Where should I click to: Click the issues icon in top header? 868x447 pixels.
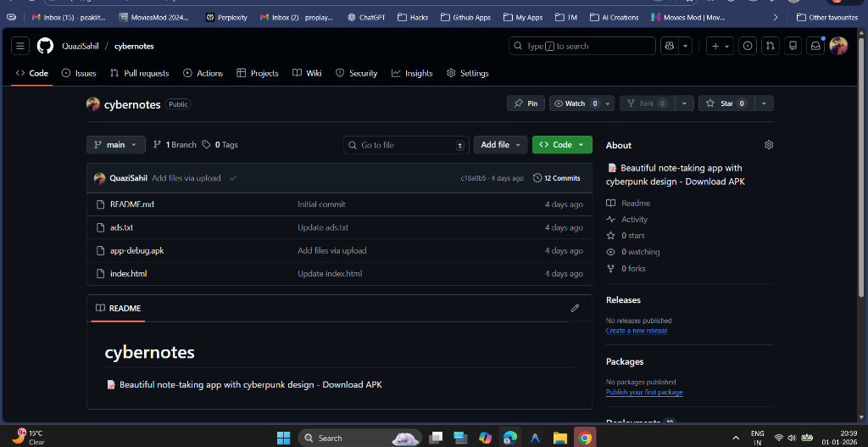click(x=748, y=46)
